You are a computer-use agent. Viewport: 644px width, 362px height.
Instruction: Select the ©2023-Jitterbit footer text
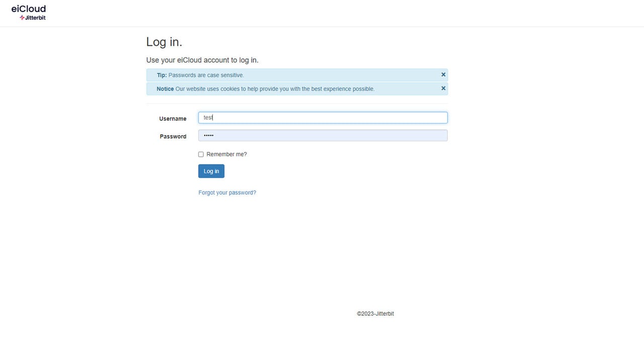[x=375, y=314]
